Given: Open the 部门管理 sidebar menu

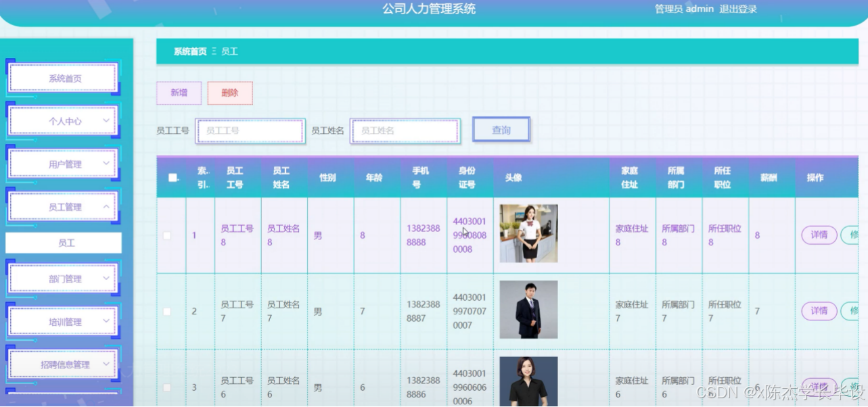Looking at the screenshot, I should pyautogui.click(x=64, y=279).
